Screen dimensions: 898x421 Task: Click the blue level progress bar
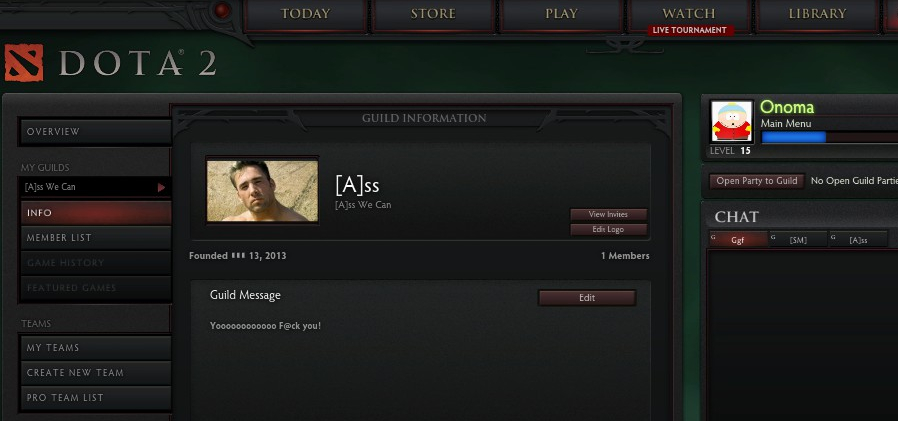pyautogui.click(x=793, y=137)
